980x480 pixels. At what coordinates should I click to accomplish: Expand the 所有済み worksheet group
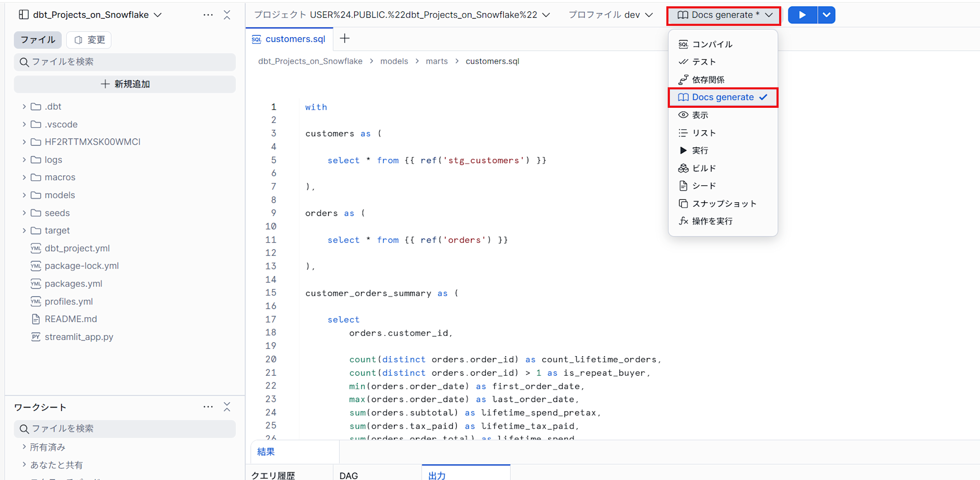click(24, 447)
